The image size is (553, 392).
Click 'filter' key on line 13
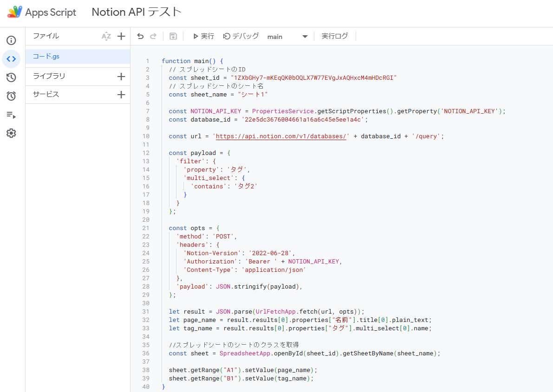[x=190, y=161]
